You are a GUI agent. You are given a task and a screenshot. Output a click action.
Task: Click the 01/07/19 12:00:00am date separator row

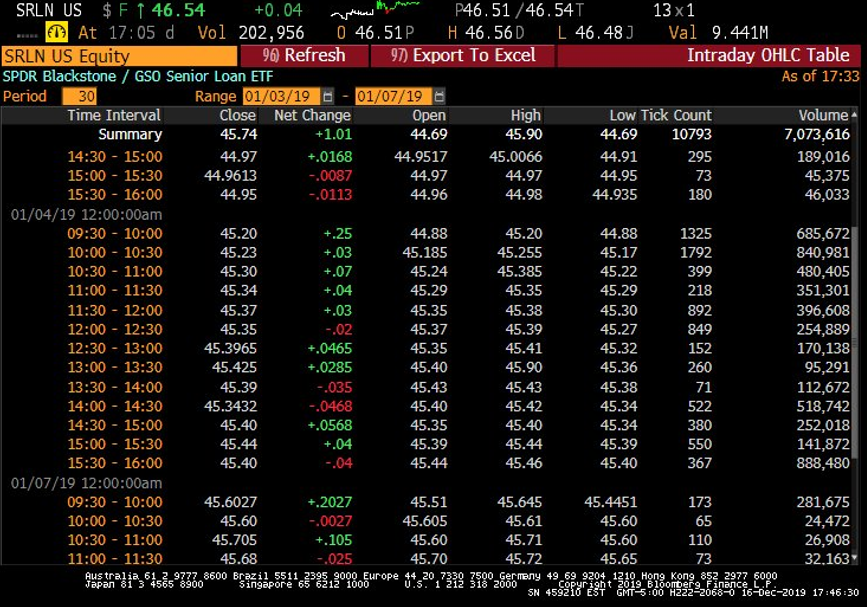pyautogui.click(x=87, y=483)
